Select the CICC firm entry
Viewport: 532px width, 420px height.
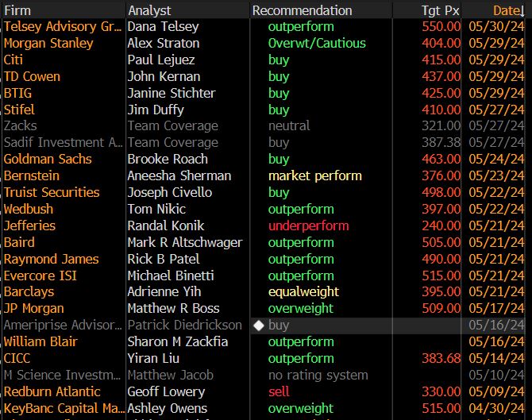[17, 358]
